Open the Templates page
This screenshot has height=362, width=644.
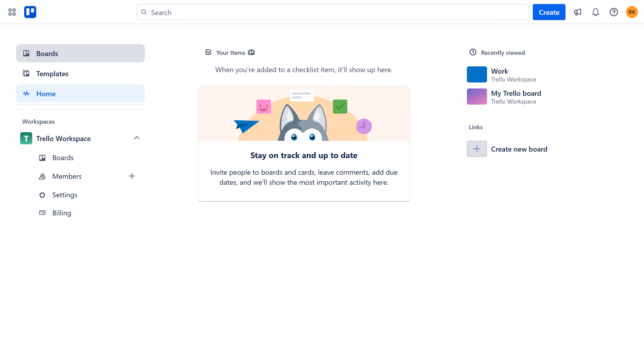click(x=80, y=73)
